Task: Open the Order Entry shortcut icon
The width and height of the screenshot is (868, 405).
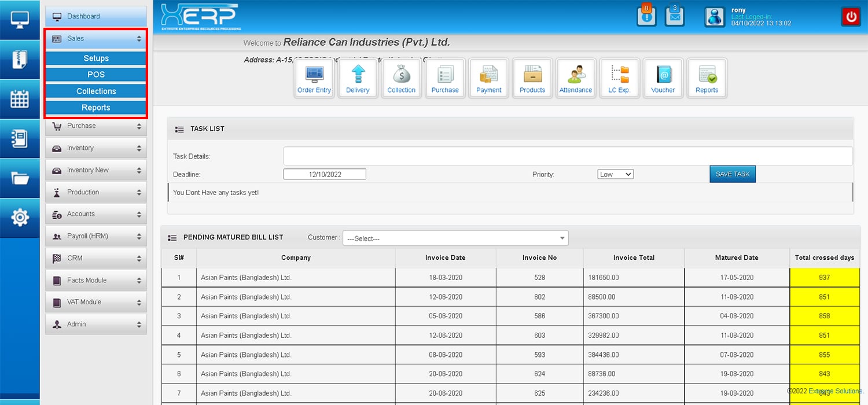Action: click(x=314, y=78)
